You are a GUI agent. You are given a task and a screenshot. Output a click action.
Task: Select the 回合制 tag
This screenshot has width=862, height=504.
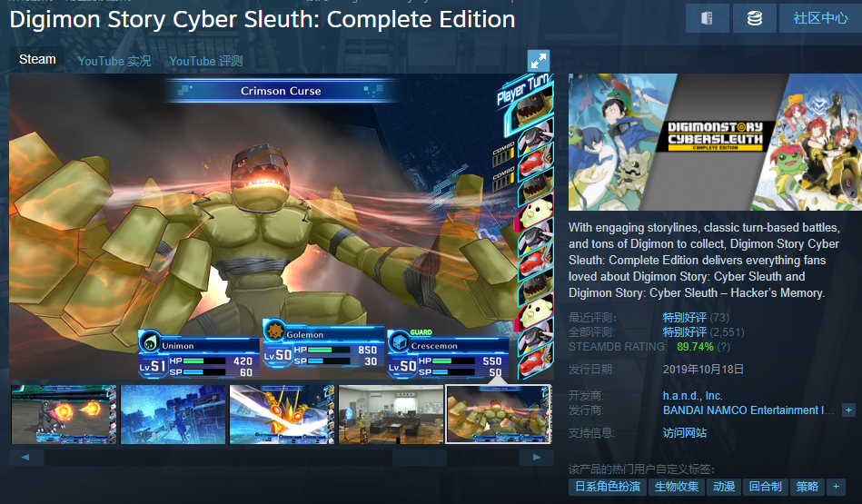point(765,487)
